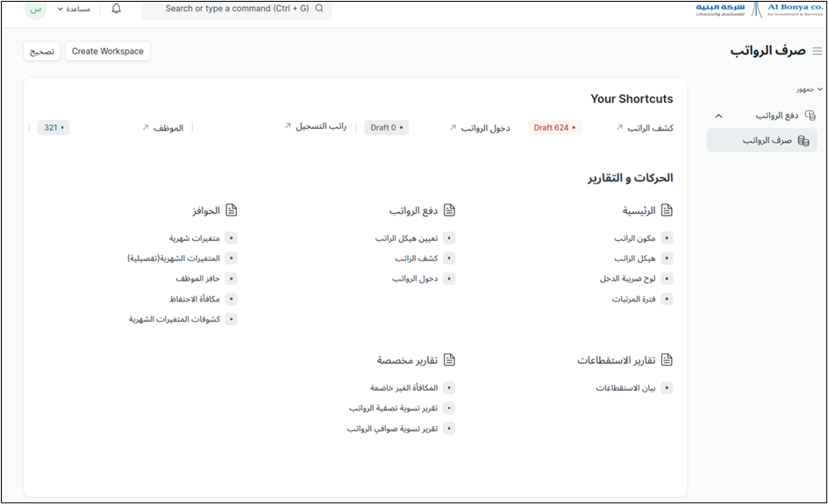Image resolution: width=828 pixels, height=504 pixels.
Task: Click the user avatar circle icon
Action: pos(36,10)
